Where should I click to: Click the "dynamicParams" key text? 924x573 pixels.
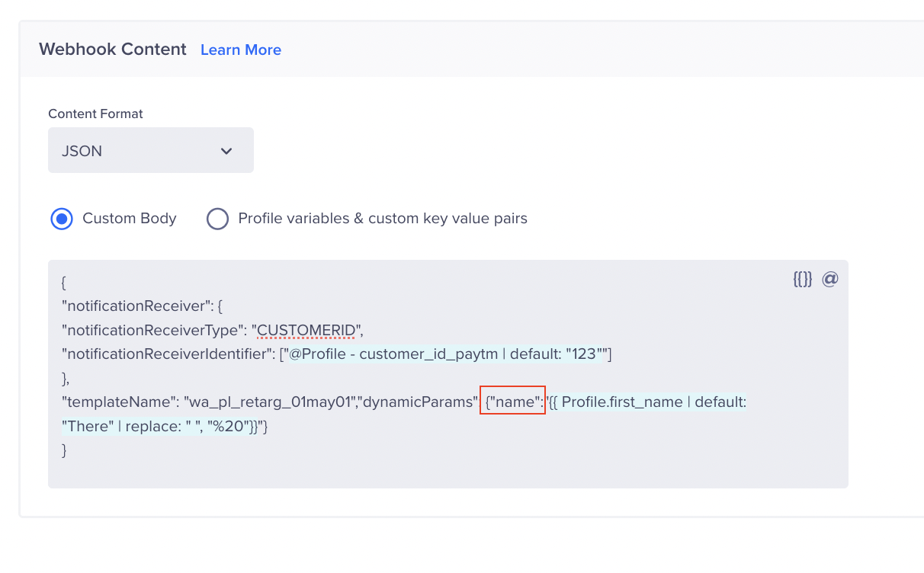click(x=418, y=402)
